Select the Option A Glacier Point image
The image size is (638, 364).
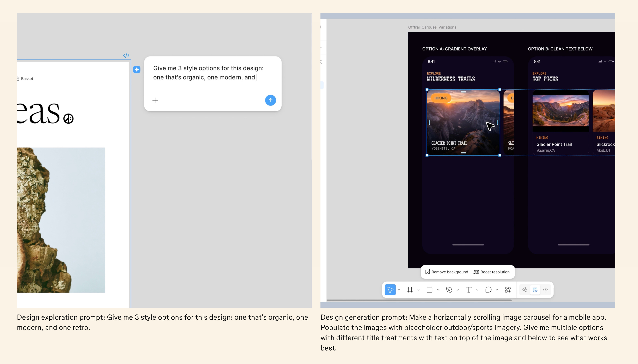pyautogui.click(x=463, y=122)
